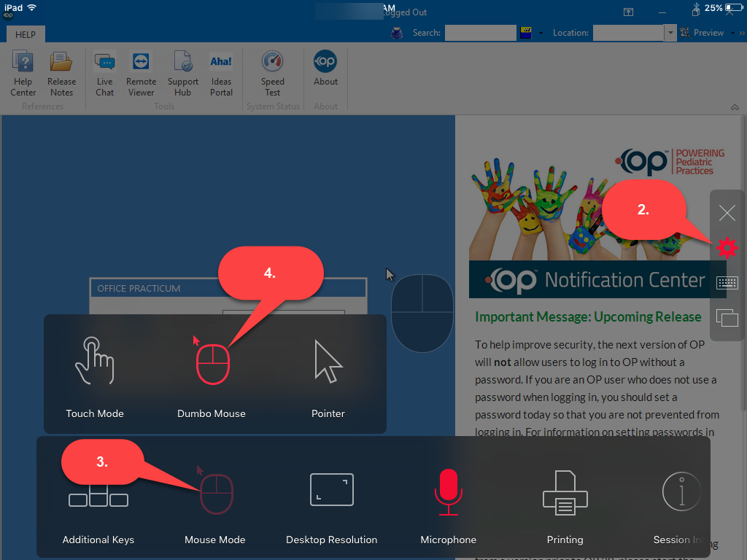The image size is (747, 560).
Task: Open the red gear settings icon
Action: tap(727, 248)
